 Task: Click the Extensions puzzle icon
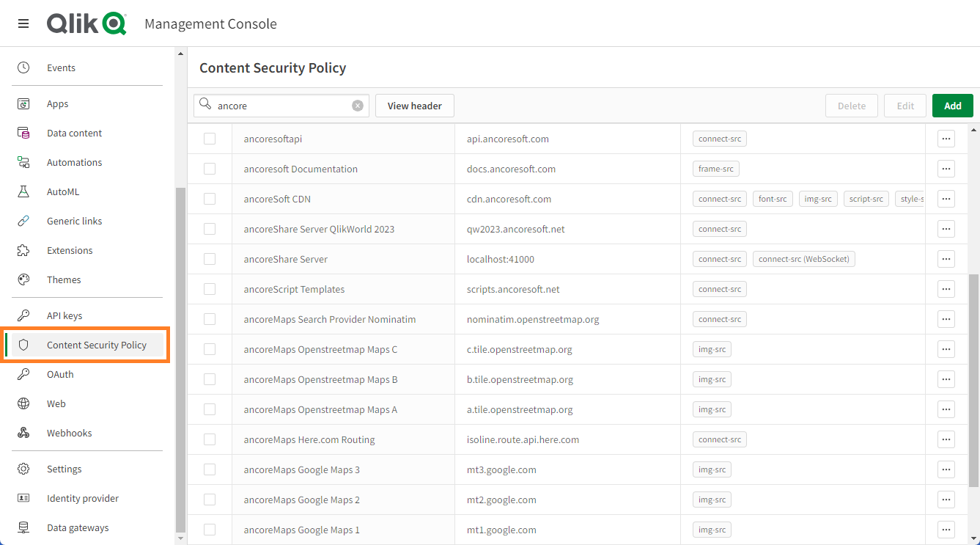pos(23,250)
